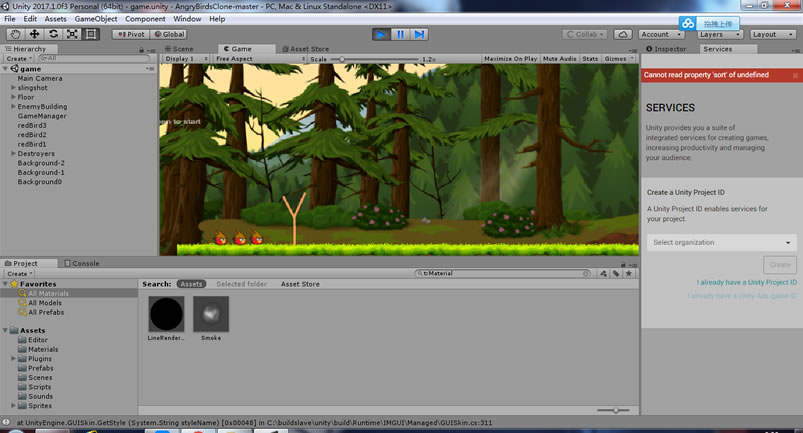This screenshot has height=433, width=803.
Task: Open the Collab dropdown
Action: point(585,34)
